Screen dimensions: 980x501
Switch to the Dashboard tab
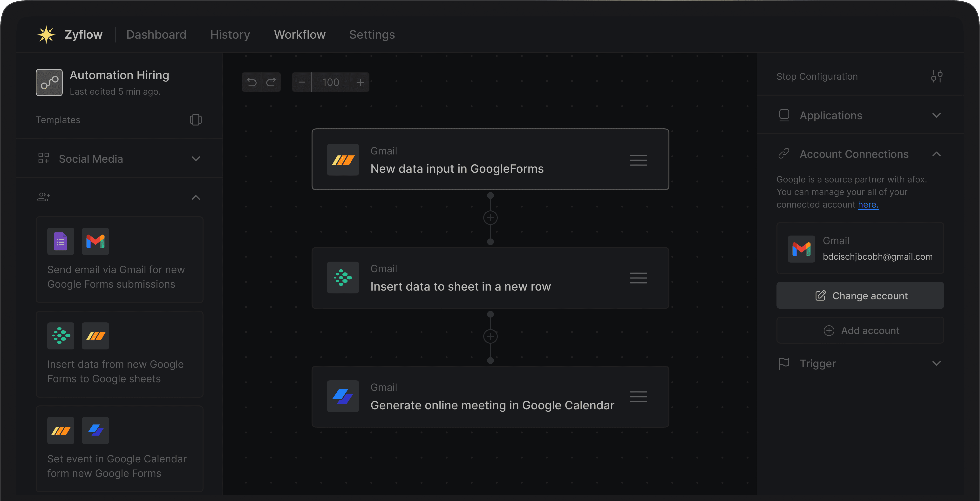tap(156, 35)
